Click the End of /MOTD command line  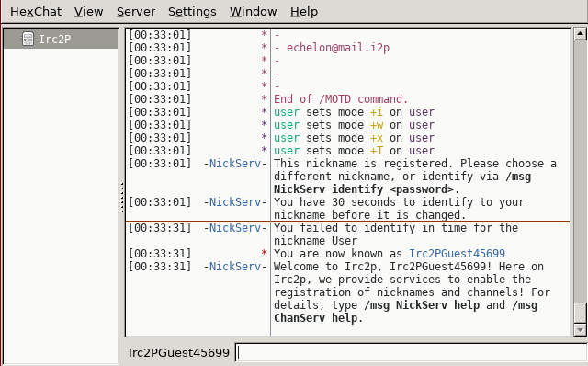click(x=341, y=99)
